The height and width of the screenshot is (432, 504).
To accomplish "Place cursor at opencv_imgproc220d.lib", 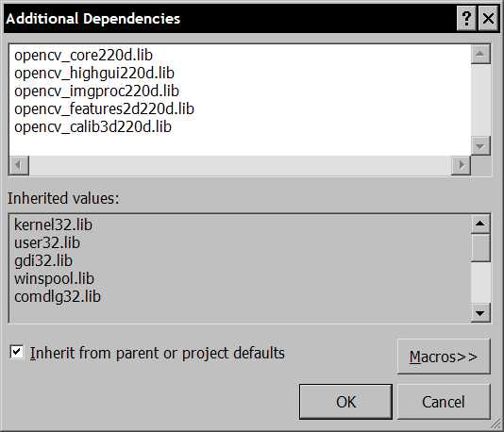I will [97, 91].
